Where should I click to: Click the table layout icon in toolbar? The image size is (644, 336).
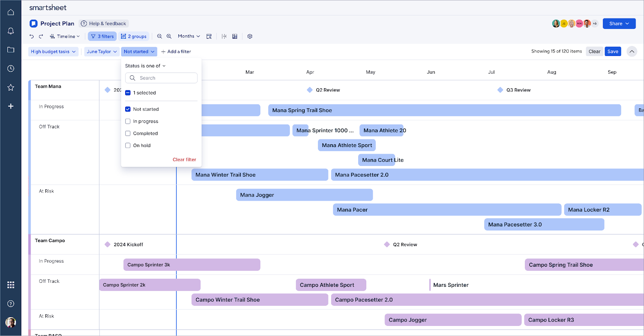(x=235, y=36)
